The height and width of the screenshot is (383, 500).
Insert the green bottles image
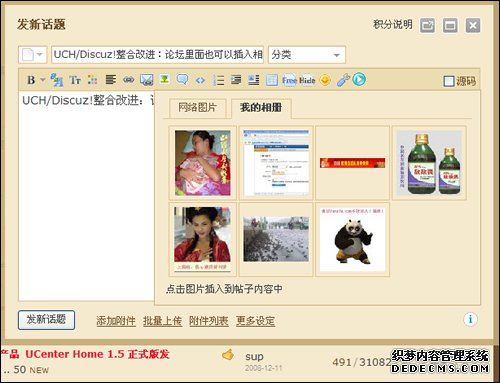pyautogui.click(x=429, y=163)
